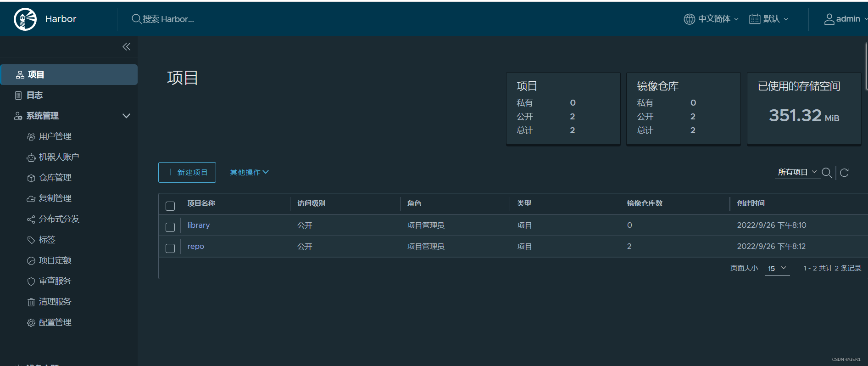Go to 复制管理 page
This screenshot has height=366, width=868.
[55, 198]
